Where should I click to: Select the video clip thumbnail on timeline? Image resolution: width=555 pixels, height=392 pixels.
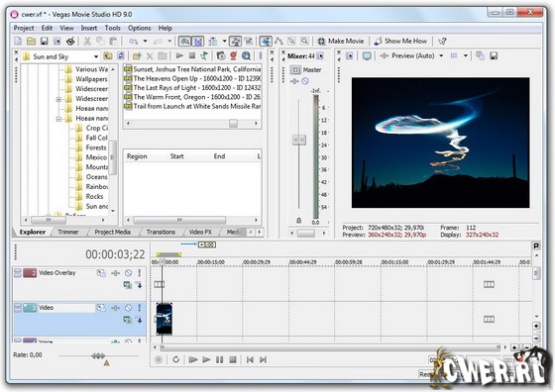click(x=165, y=319)
